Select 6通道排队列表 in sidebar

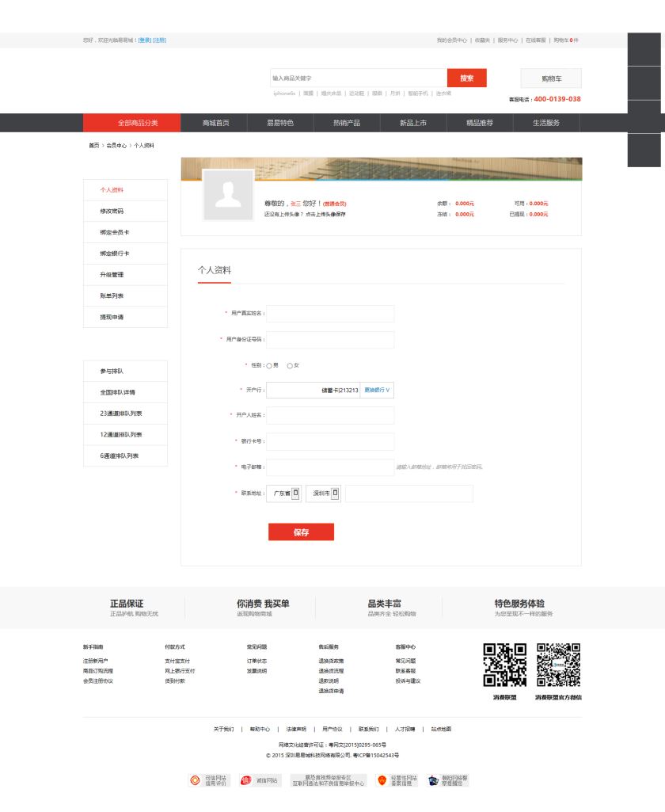125,456
